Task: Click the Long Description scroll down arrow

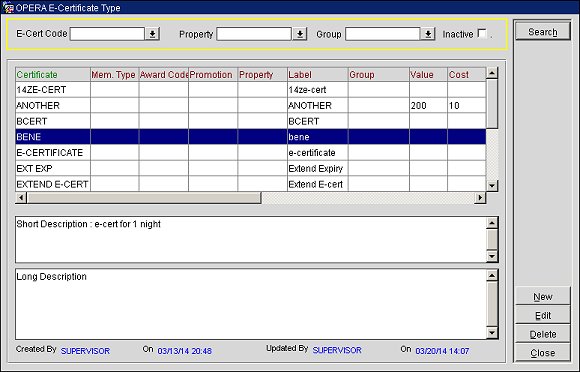Action: pyautogui.click(x=492, y=333)
